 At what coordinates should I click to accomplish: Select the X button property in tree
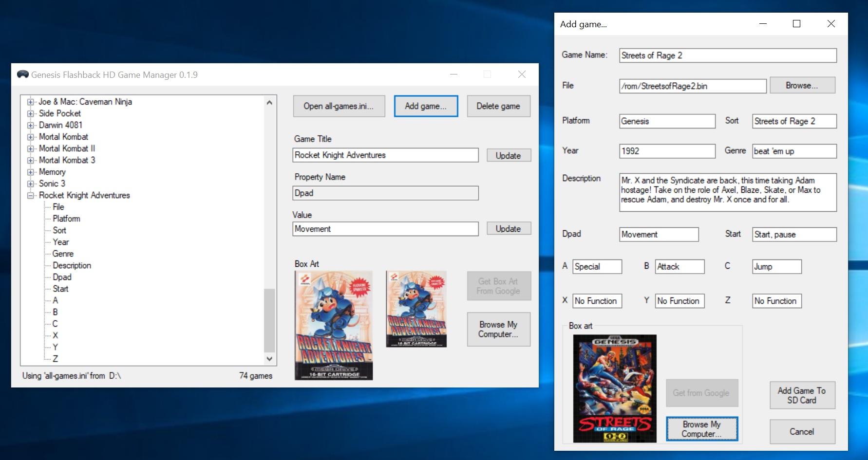click(56, 335)
